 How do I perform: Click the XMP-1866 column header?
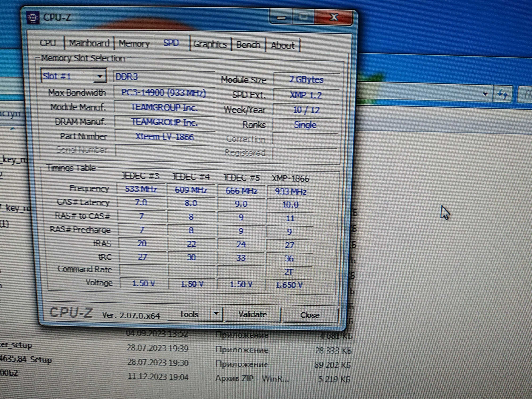290,179
